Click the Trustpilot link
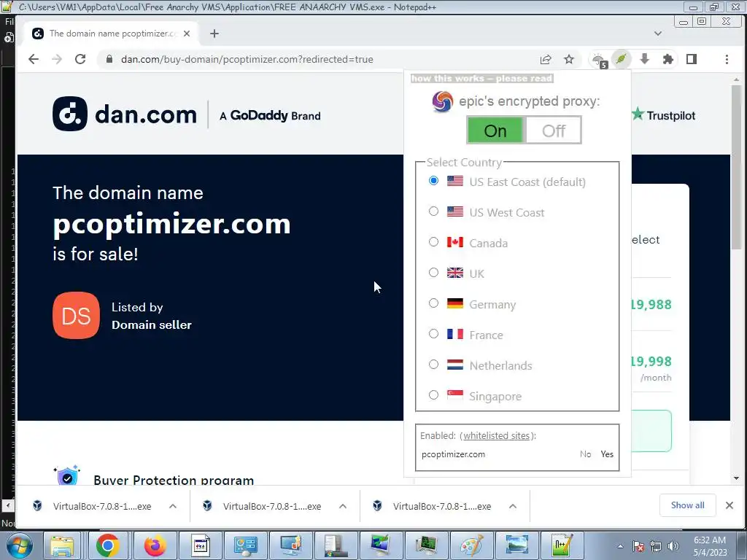747x560 pixels. (x=664, y=115)
